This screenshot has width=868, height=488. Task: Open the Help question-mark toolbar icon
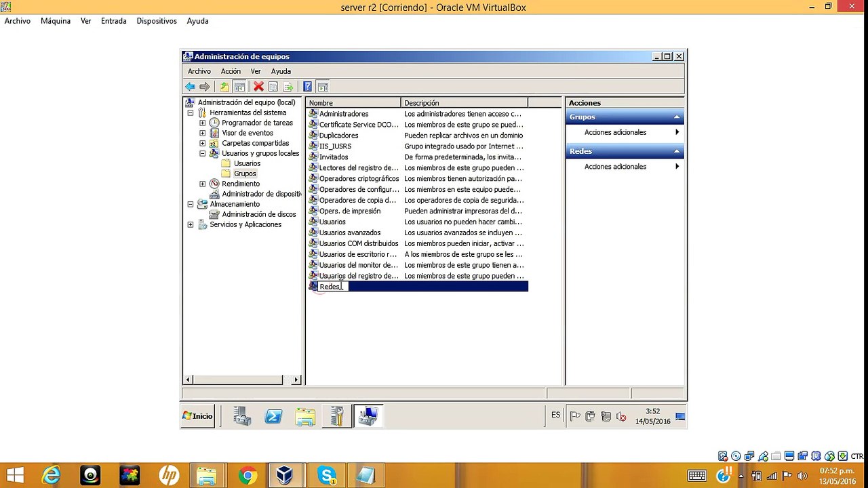coord(307,87)
